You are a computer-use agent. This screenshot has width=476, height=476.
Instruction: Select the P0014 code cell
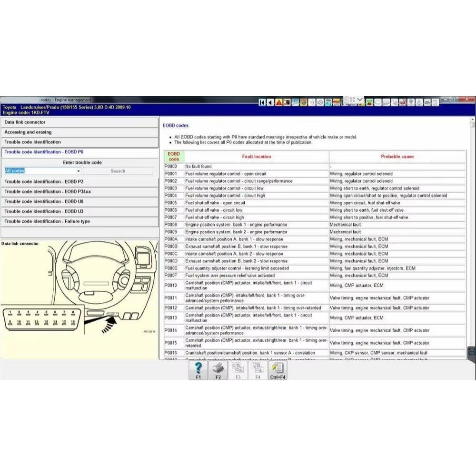tap(174, 331)
